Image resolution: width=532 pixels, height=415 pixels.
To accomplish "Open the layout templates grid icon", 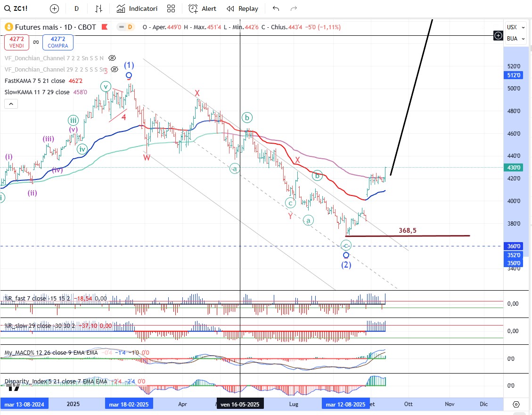I will (171, 8).
